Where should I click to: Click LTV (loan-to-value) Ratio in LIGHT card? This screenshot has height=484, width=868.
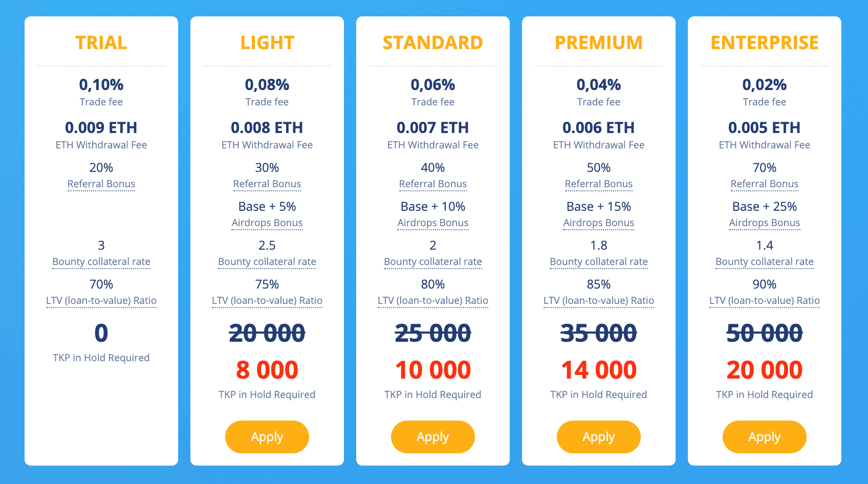(267, 300)
